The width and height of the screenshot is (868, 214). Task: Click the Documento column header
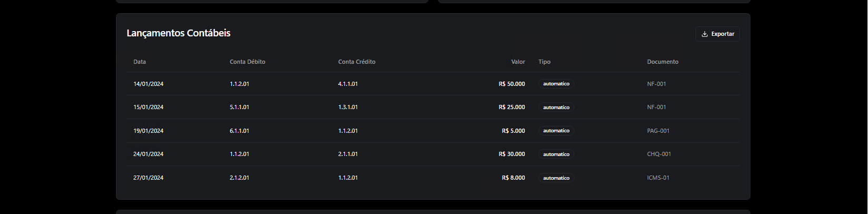(663, 62)
